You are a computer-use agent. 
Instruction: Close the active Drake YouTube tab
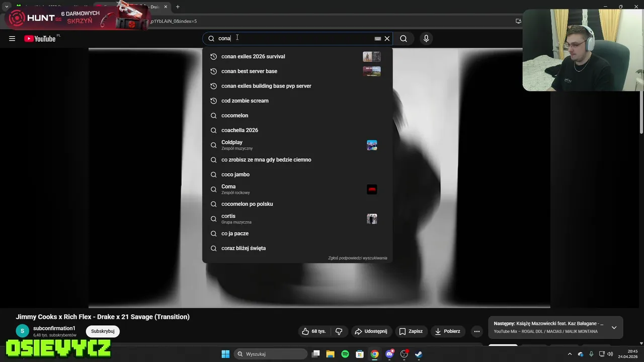point(166,7)
